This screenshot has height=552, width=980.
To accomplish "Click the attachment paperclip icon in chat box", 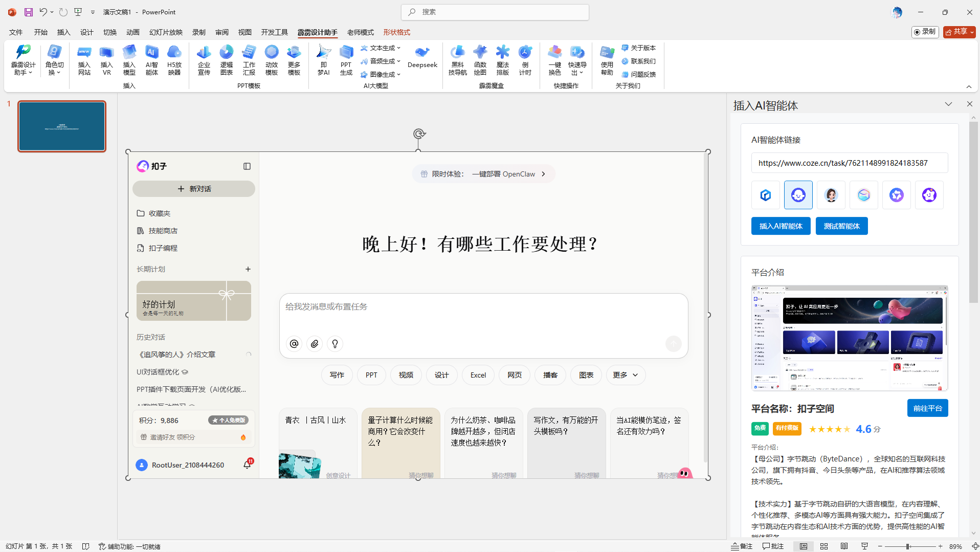I will (x=315, y=344).
